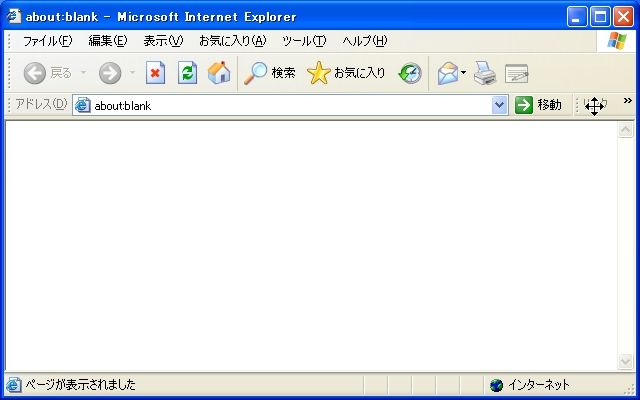The height and width of the screenshot is (400, 640).
Task: Open the History clock icon
Action: click(410, 73)
